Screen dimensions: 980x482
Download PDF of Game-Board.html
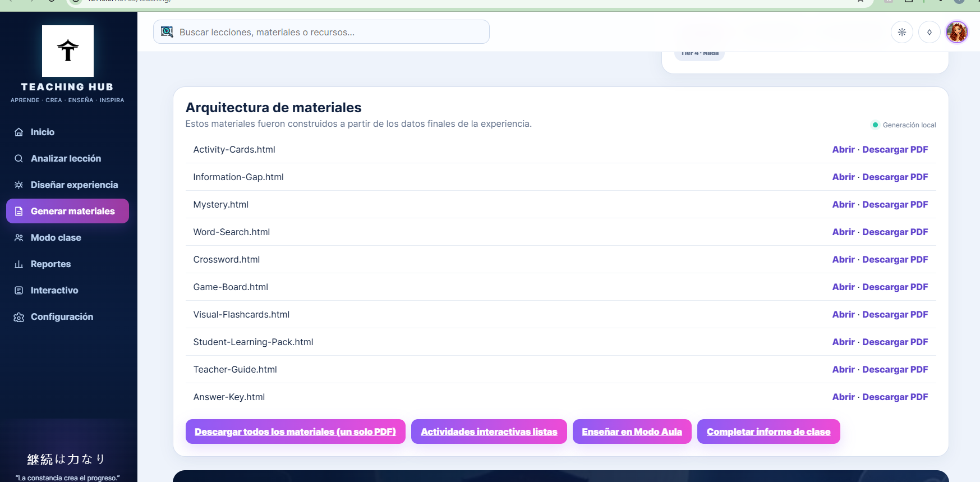tap(895, 287)
